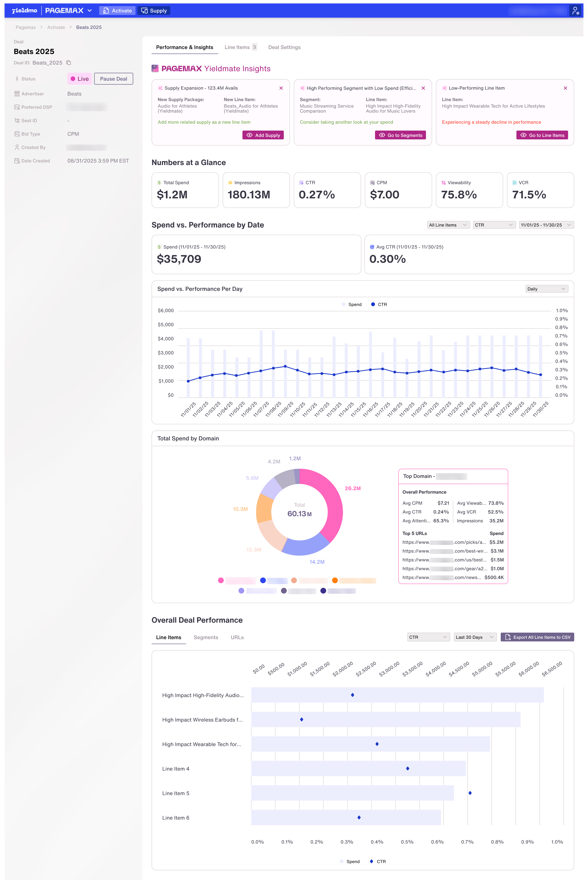This screenshot has height=880, width=588.
Task: Click the CTR metric icon
Action: tap(301, 183)
